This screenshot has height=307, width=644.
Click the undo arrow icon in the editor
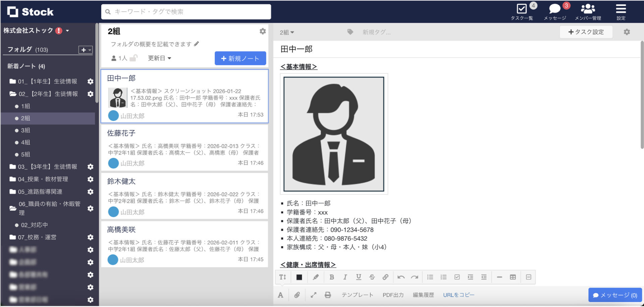coord(401,277)
